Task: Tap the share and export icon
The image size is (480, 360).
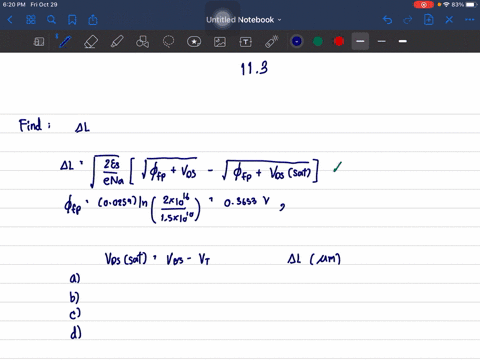Action: pyautogui.click(x=93, y=20)
